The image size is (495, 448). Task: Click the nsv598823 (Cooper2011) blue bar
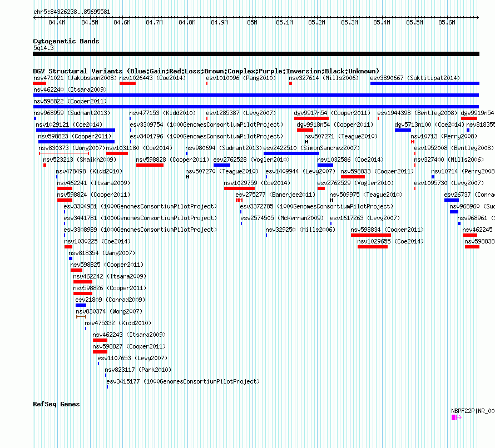[x=76, y=142]
